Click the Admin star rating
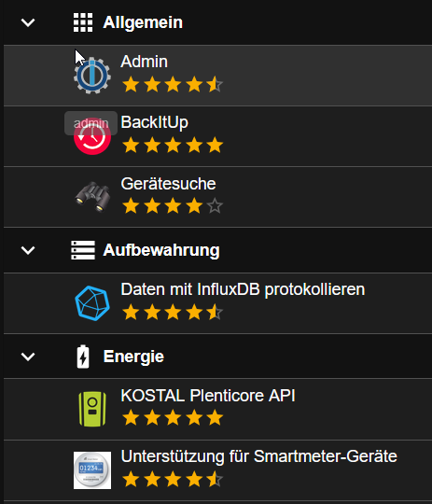Image resolution: width=432 pixels, height=504 pixels. tap(173, 85)
